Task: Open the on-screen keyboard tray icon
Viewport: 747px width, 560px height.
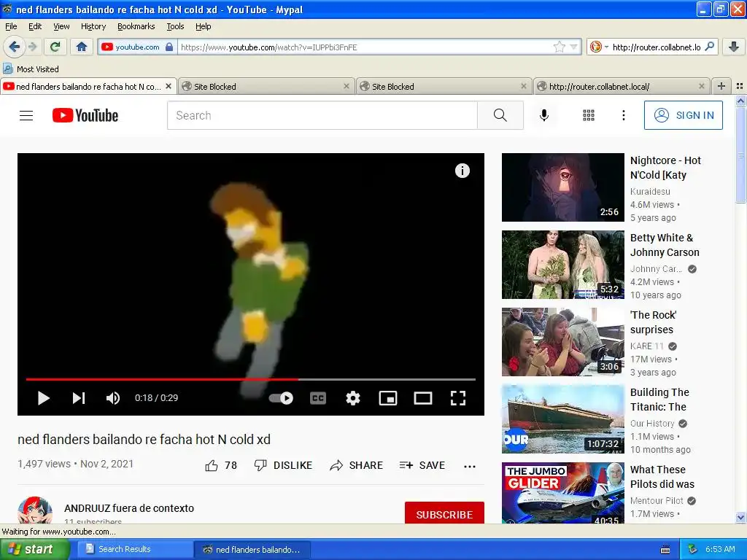Action: click(665, 550)
